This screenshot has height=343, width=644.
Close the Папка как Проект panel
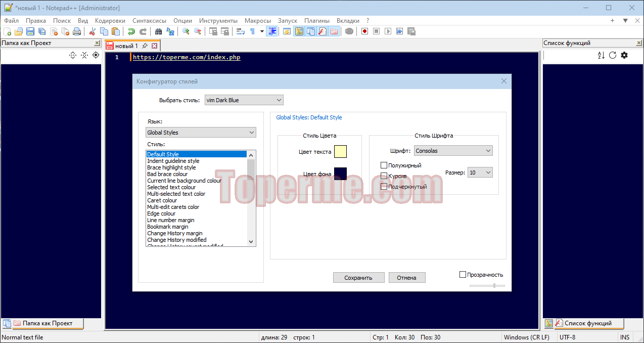point(97,43)
